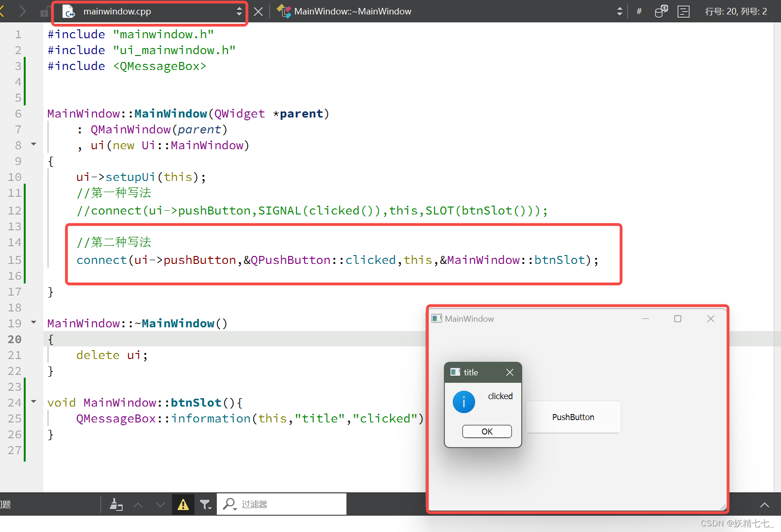Click the "mainwindow.h" include string
The width and height of the screenshot is (781, 532).
click(x=163, y=34)
